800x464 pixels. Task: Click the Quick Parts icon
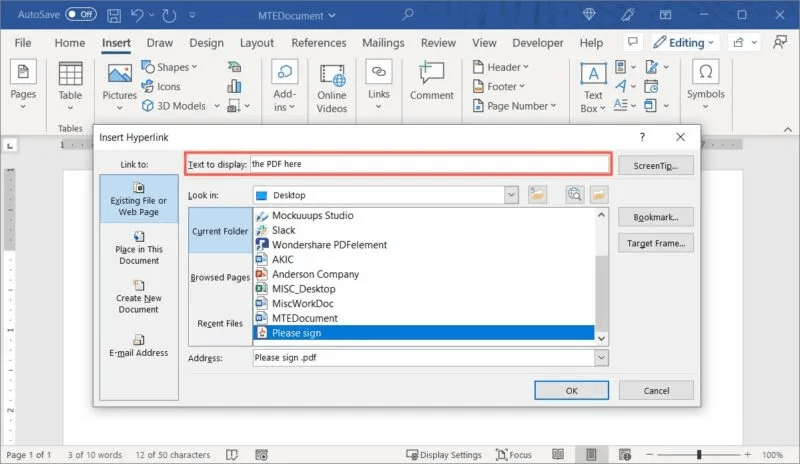tap(620, 67)
